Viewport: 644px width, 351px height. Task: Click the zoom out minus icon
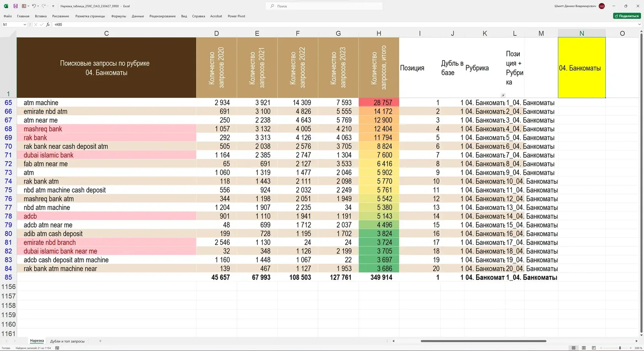tap(601, 348)
